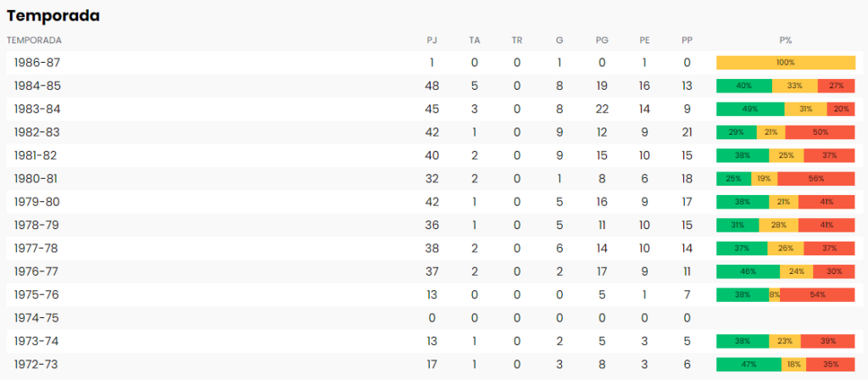Sort by the TEMPORADA column header
This screenshot has height=380, width=868.
point(34,41)
